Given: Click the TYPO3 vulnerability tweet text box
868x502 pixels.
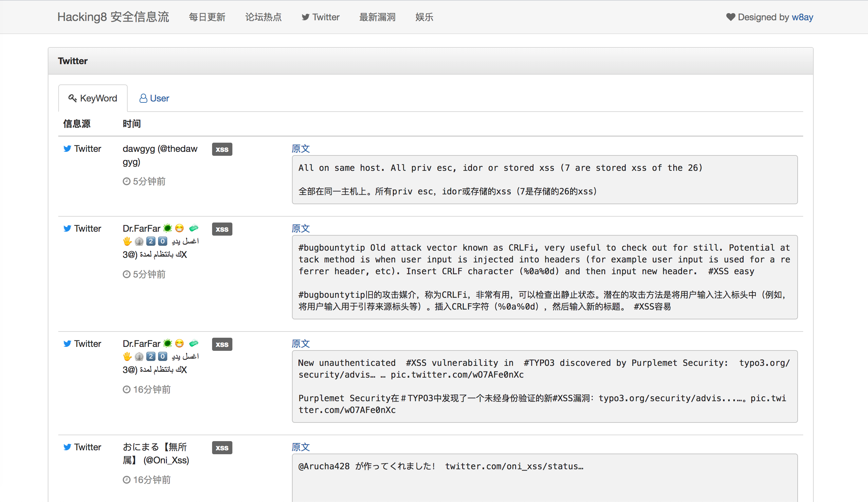Looking at the screenshot, I should pos(545,386).
